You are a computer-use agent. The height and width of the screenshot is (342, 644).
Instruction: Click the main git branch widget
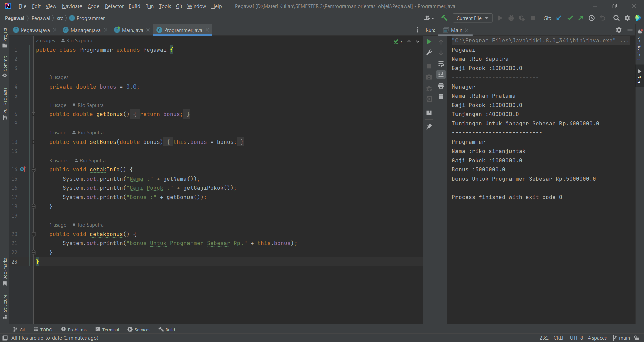tap(621, 338)
